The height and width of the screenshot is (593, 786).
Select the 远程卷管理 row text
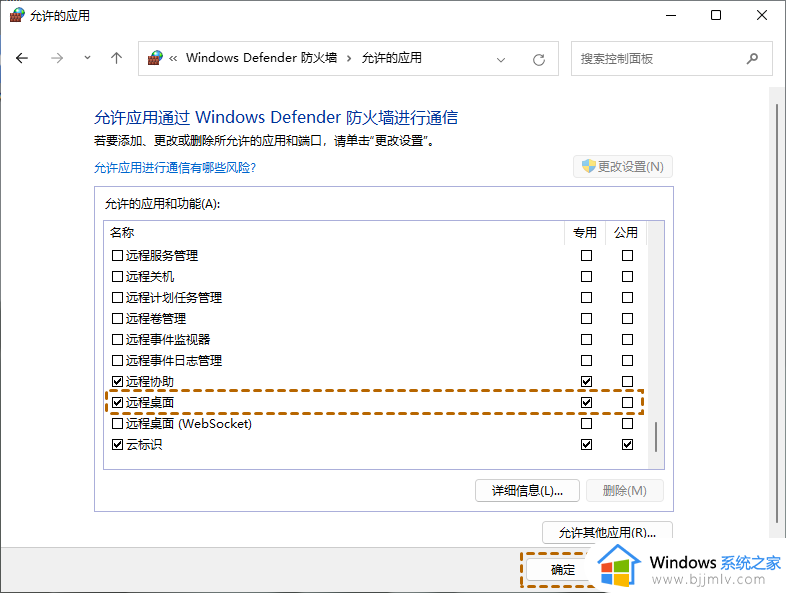pos(156,319)
